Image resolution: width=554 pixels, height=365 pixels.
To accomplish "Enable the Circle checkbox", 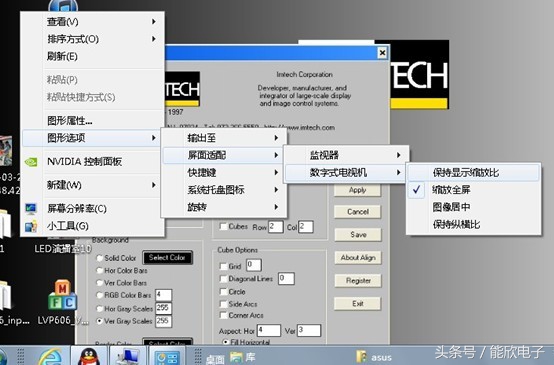I will (223, 292).
